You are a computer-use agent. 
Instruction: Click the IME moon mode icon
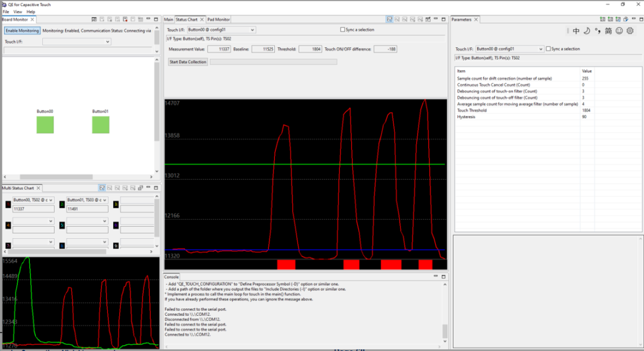click(x=586, y=30)
